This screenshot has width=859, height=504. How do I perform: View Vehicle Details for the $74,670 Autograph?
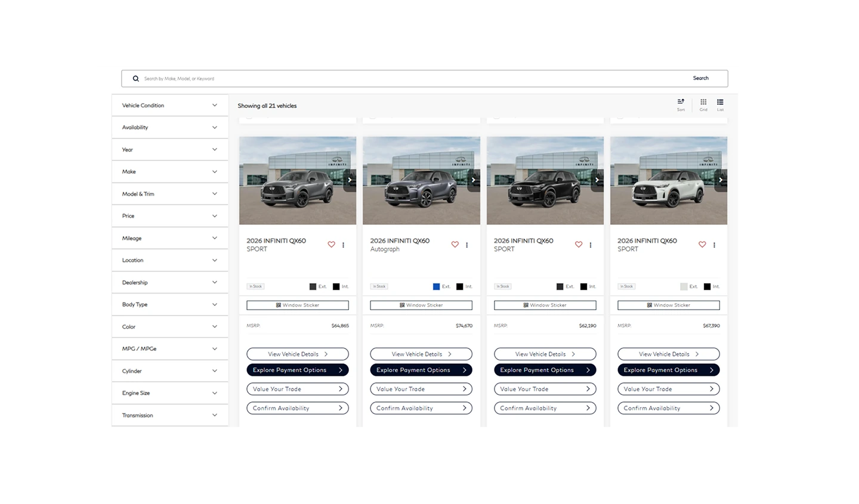[x=421, y=354]
